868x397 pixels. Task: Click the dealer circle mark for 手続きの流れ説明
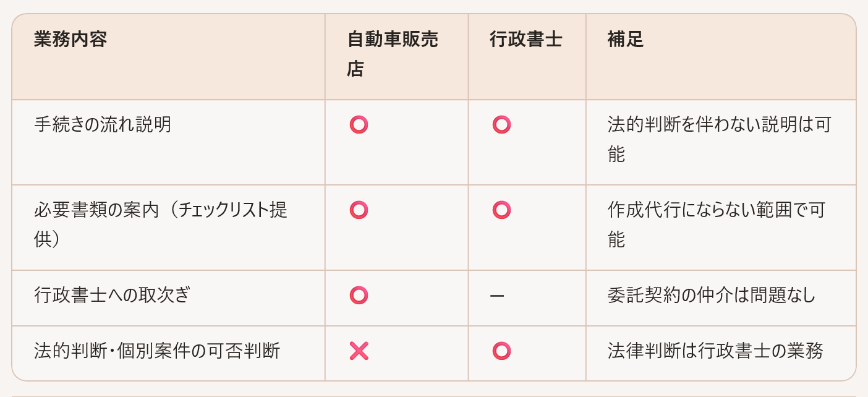coord(359,125)
